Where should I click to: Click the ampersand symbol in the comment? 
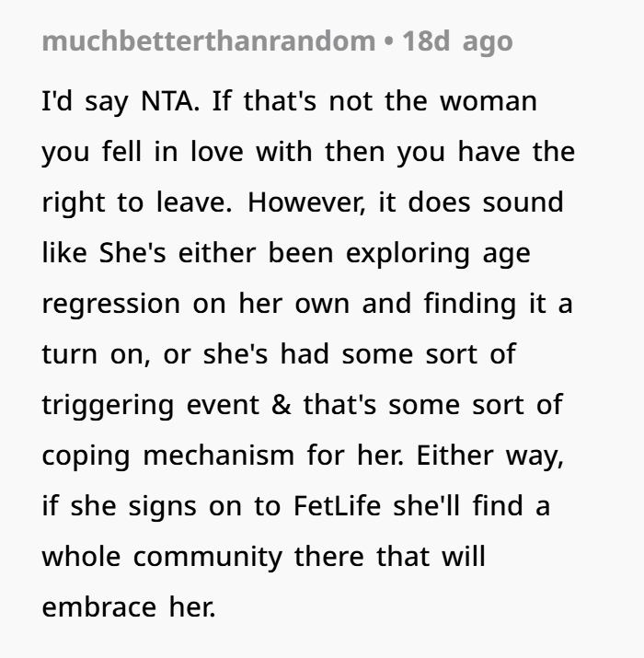pyautogui.click(x=282, y=405)
